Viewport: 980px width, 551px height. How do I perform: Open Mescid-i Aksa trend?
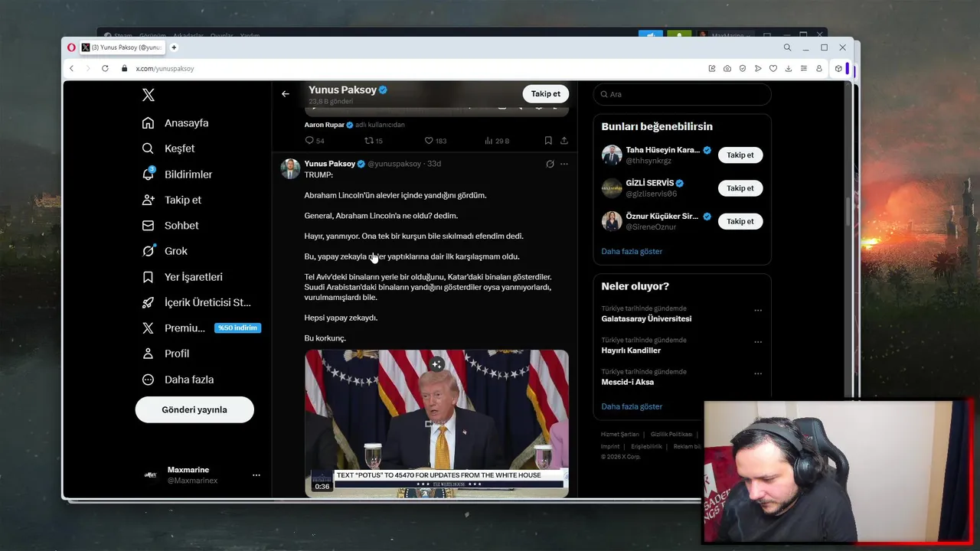coord(628,382)
